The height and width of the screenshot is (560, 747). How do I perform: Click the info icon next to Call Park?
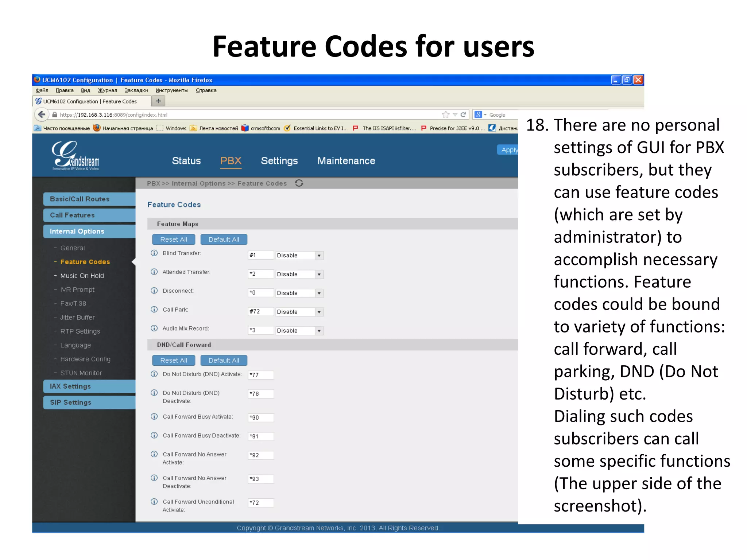[154, 310]
